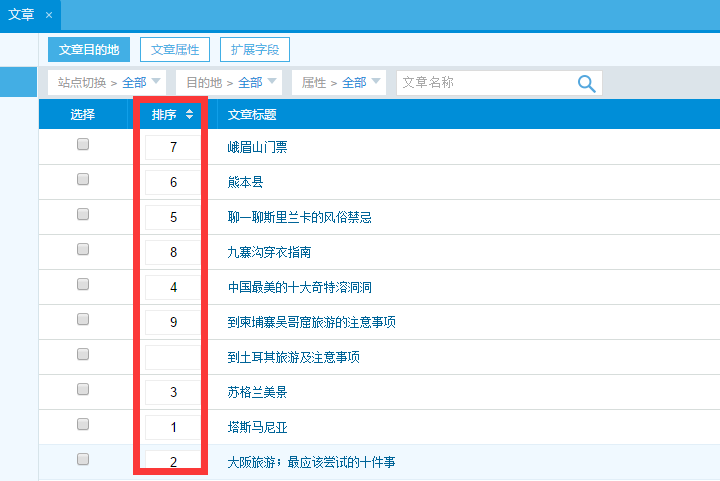Open the 文章属性 tab
720x481 pixels.
[174, 50]
